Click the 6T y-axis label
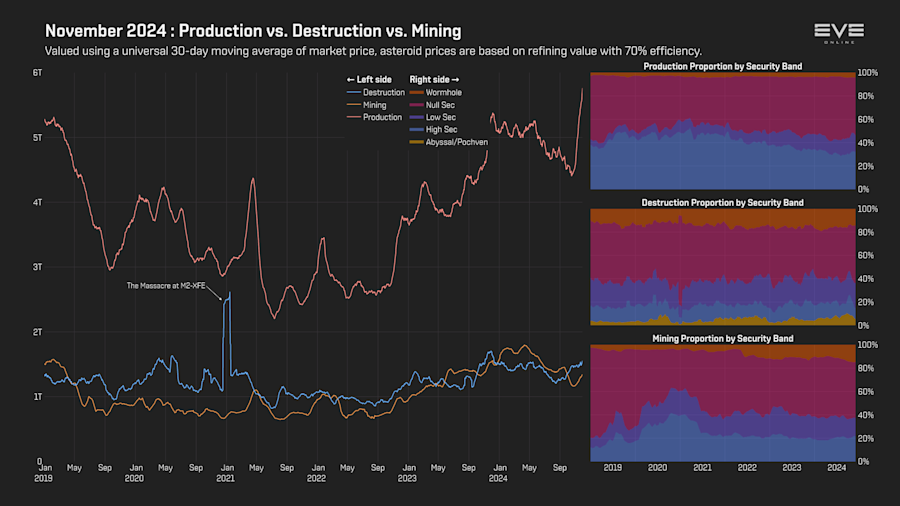Viewport: 900px width, 506px height. [37, 73]
